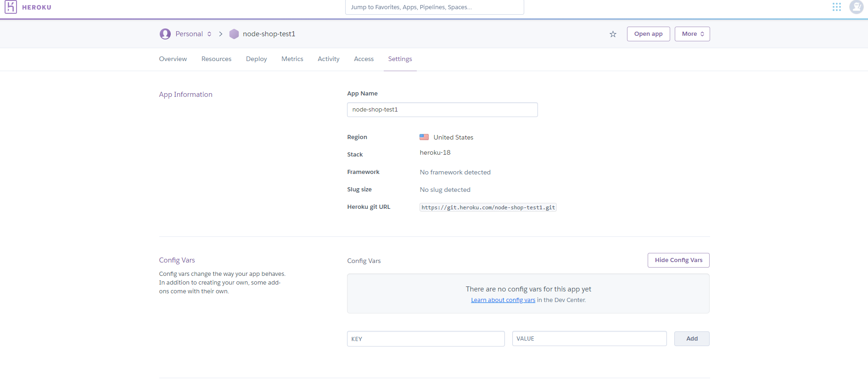Viewport: 868px width, 386px height.
Task: Click the United States region text
Action: (454, 138)
